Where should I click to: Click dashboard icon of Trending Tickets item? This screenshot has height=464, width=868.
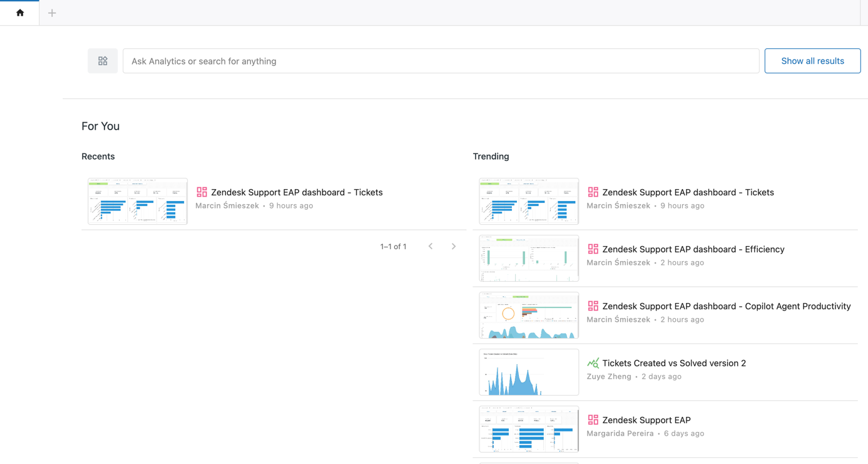[593, 192]
